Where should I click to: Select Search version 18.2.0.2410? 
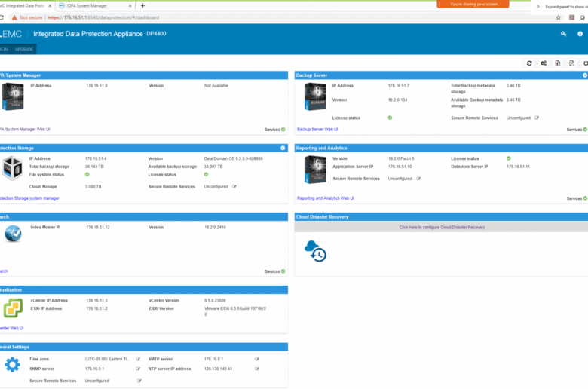[215, 228]
